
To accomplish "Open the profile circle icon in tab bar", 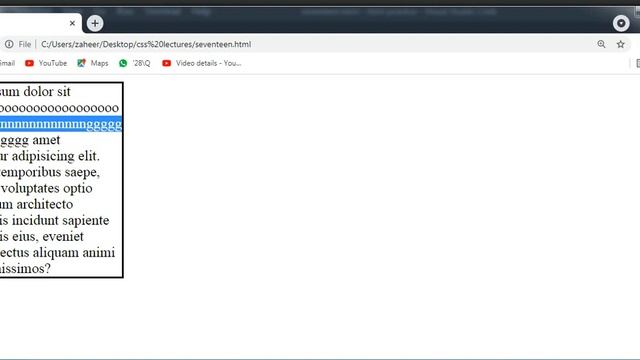I will click(x=621, y=23).
